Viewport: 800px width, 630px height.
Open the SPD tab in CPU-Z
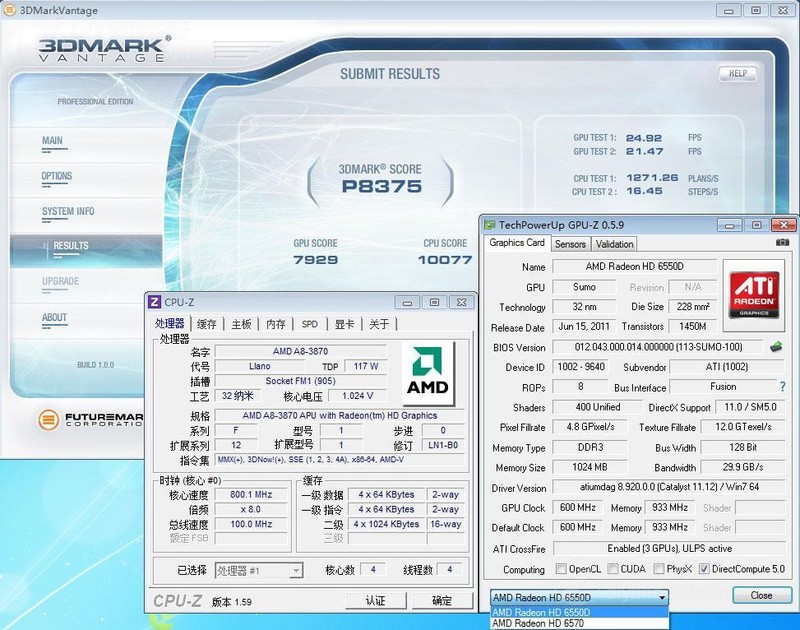click(310, 324)
